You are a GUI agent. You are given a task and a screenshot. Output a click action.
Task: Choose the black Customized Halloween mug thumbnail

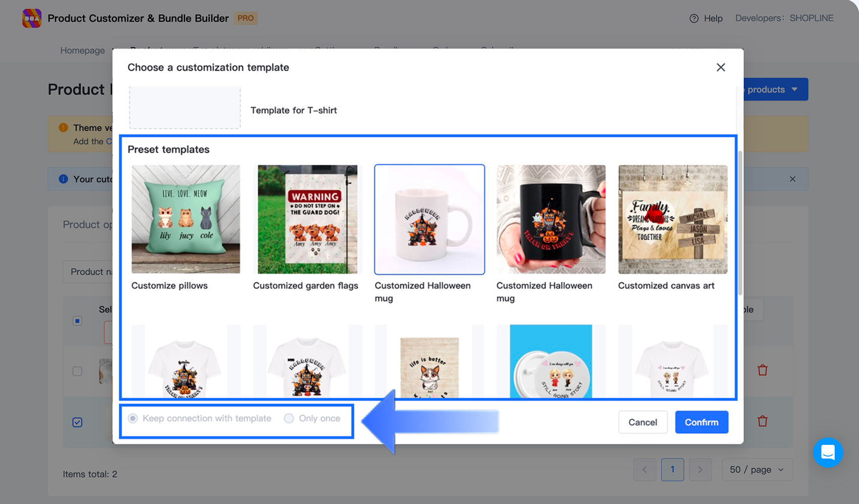click(551, 219)
